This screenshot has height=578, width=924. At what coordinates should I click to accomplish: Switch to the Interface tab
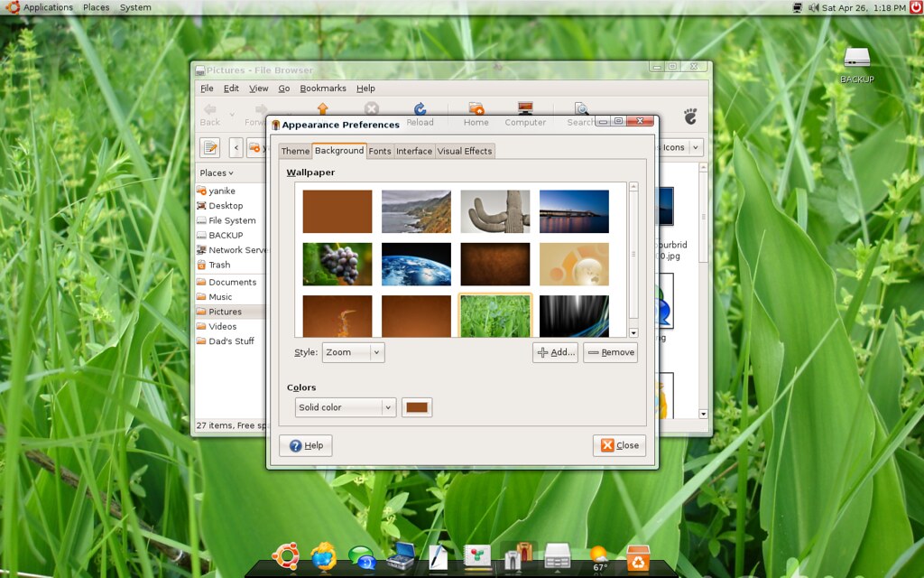point(413,151)
